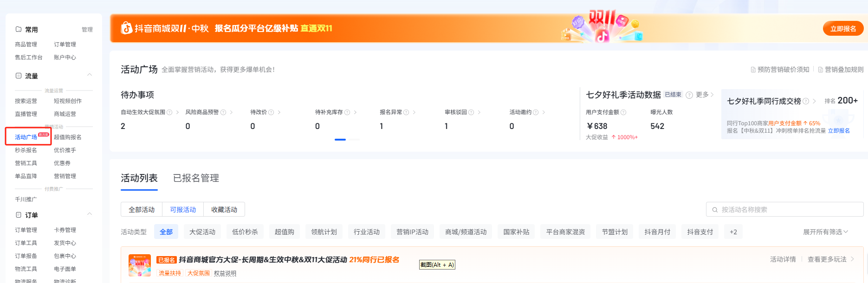Filter activity type by 平台商家混资

[x=566, y=232]
